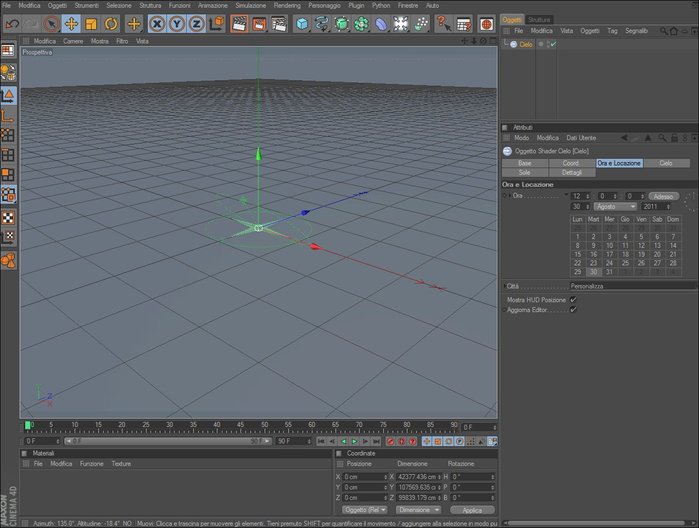Toggle X axis lock
Screen dimensions: 699x528
[157, 24]
